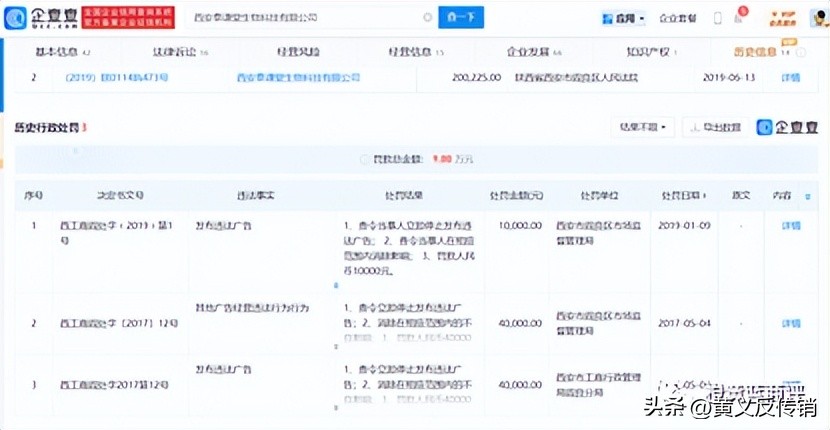The image size is (830, 430).
Task: Open the 结果不限 filter dropdown
Action: pyautogui.click(x=643, y=128)
